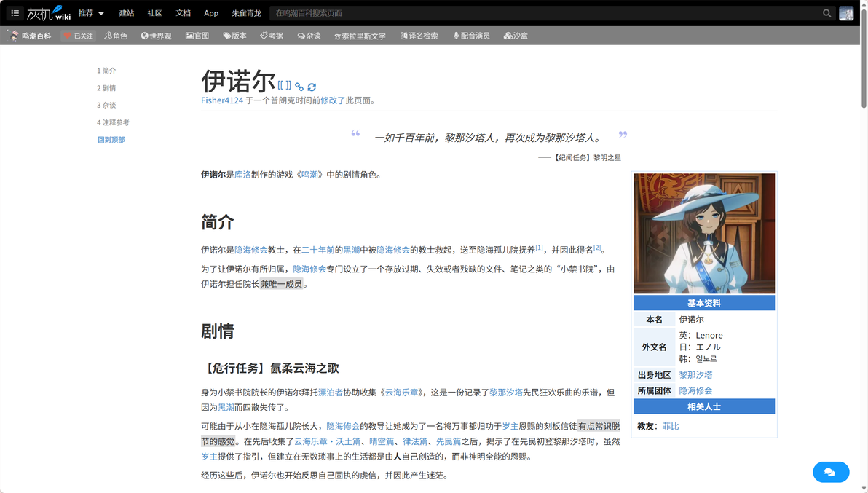Click the search magnifier icon
Image resolution: width=868 pixels, height=493 pixels.
[826, 12]
